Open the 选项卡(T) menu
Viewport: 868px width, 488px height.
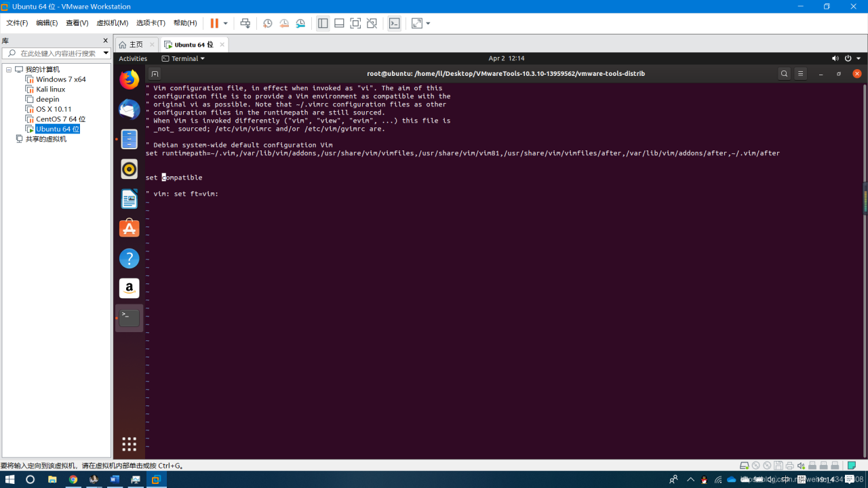(151, 23)
